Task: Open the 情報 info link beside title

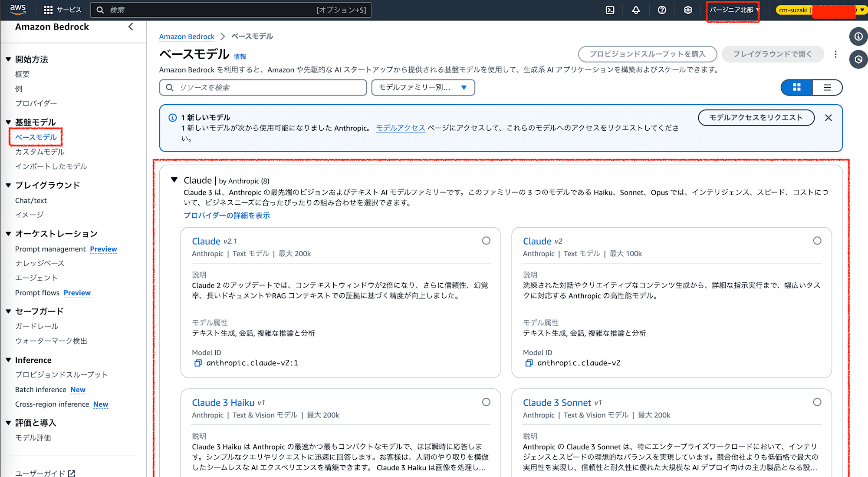Action: (240, 56)
